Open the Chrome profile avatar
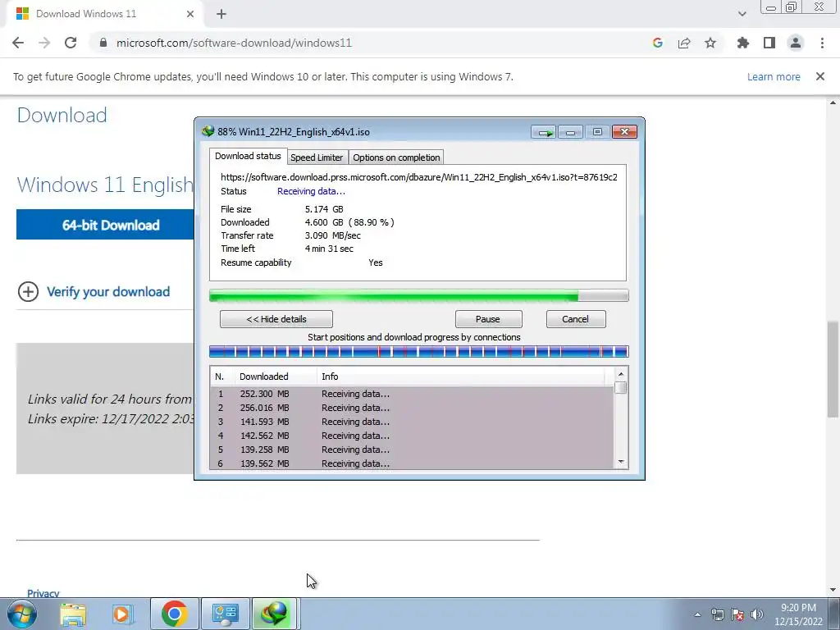840x630 pixels. pyautogui.click(x=796, y=43)
